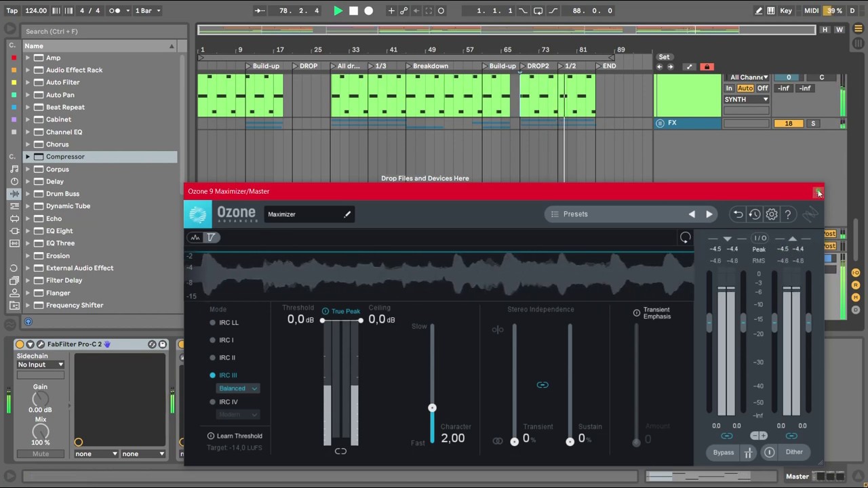Image resolution: width=868 pixels, height=488 pixels.
Task: Jump to the Breakdown locator marker
Action: [x=427, y=66]
